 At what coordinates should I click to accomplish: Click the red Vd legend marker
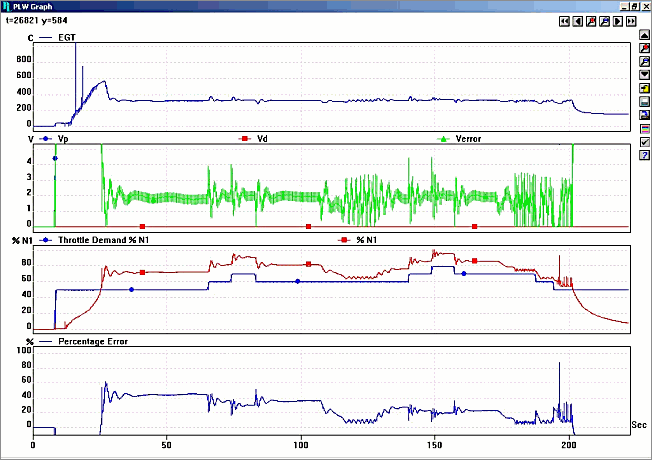(244, 139)
